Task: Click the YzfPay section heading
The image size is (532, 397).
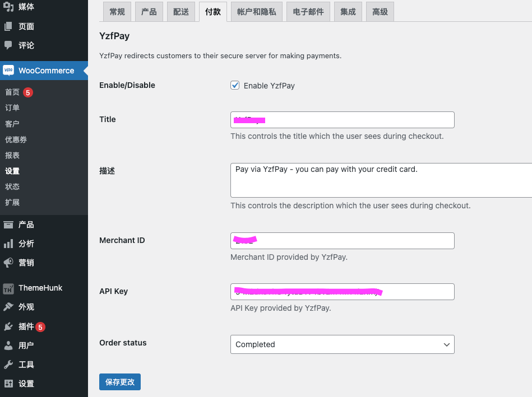Action: click(x=114, y=36)
